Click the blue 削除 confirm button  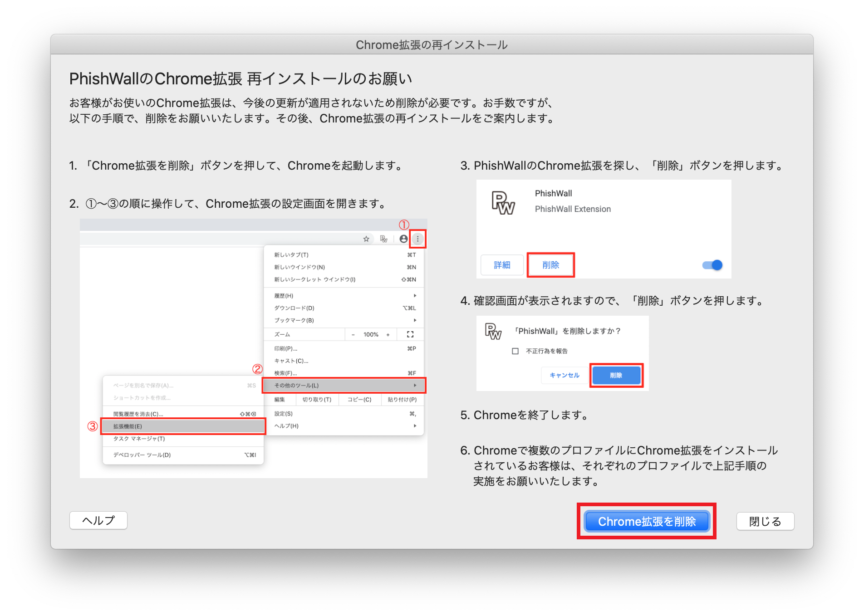click(x=616, y=375)
